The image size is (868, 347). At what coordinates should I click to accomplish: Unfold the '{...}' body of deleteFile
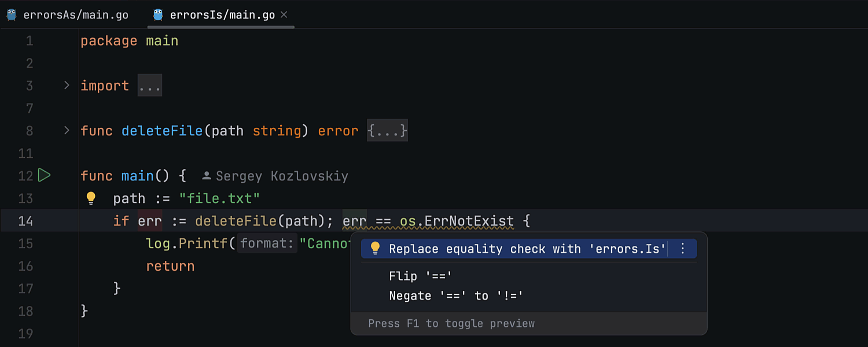(387, 131)
